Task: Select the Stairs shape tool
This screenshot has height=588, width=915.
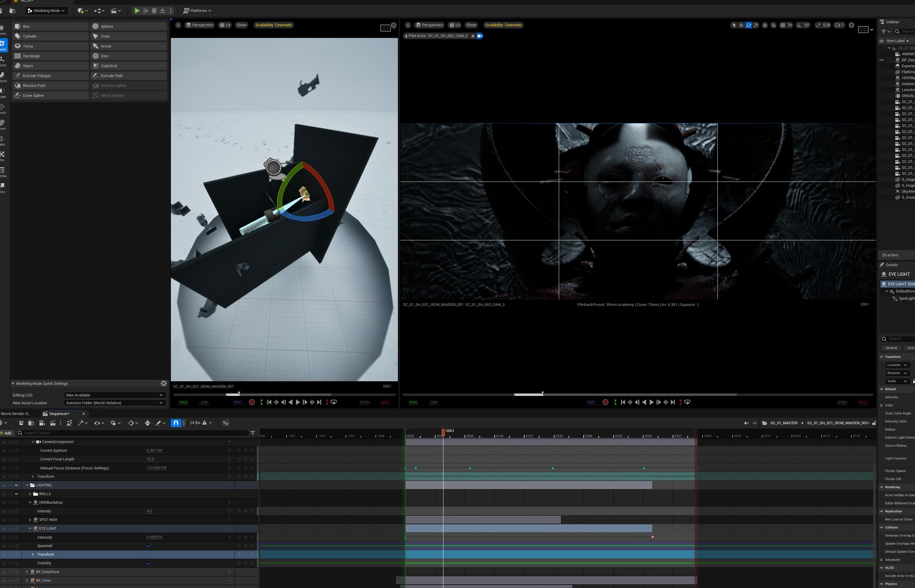Action: [50, 66]
